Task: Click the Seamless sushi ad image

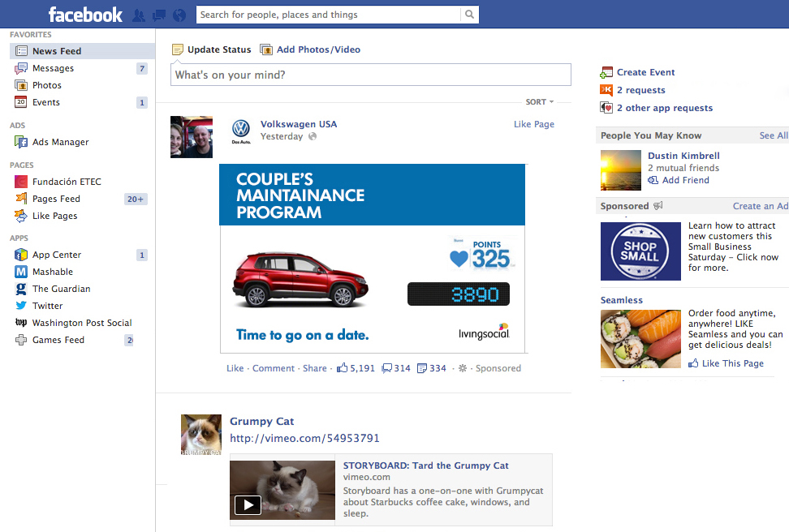Action: [640, 339]
